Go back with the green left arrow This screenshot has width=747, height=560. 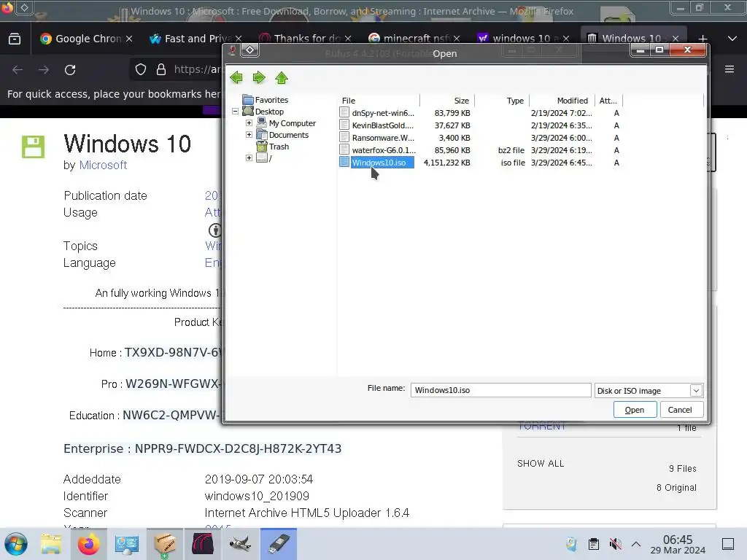coord(236,77)
